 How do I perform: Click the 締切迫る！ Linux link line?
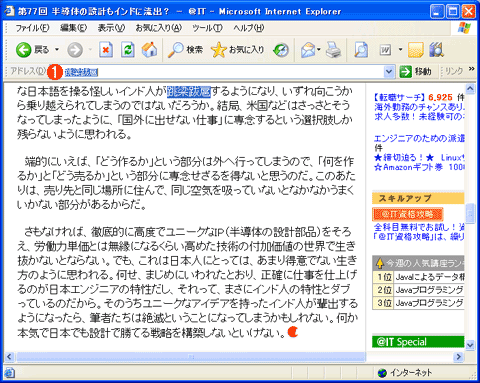tap(419, 157)
